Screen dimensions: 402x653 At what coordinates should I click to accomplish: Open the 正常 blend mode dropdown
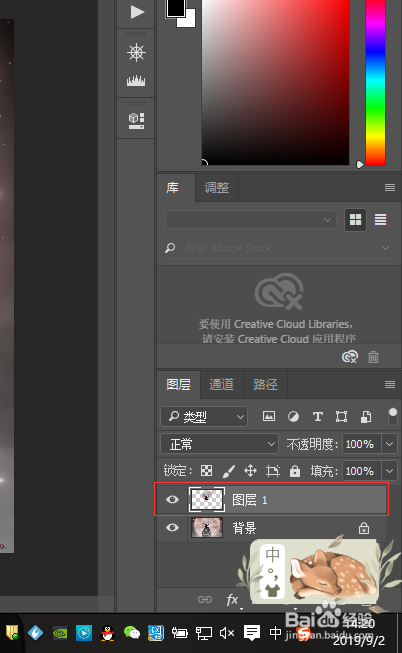(x=220, y=444)
